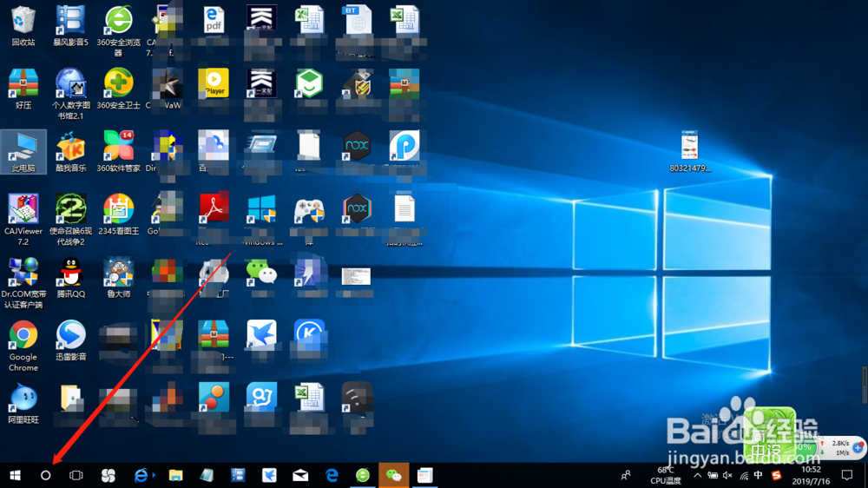
Task: Open the game controller desktop shortcut
Action: pyautogui.click(x=309, y=209)
